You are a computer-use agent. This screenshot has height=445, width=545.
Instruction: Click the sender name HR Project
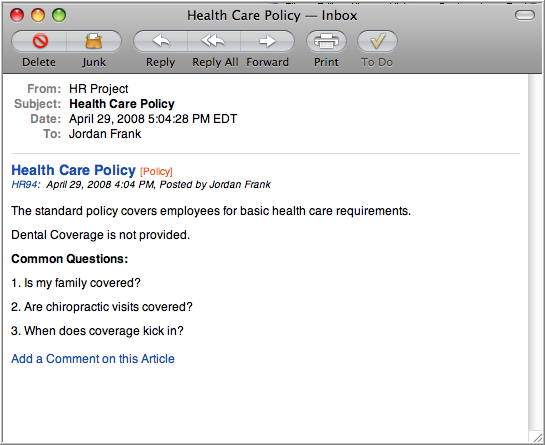99,89
